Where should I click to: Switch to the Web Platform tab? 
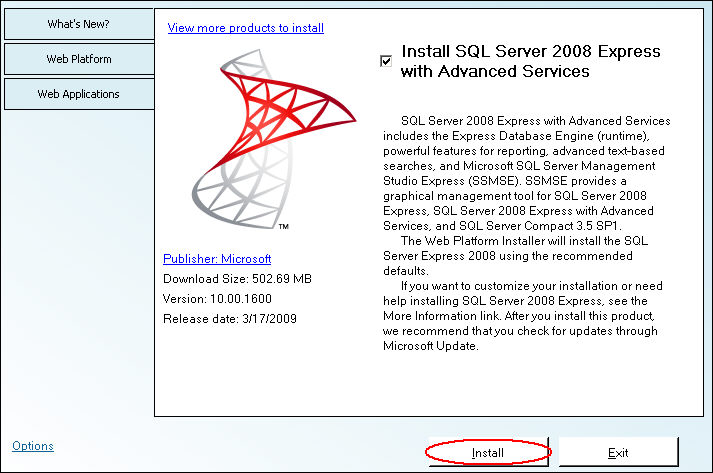point(78,59)
